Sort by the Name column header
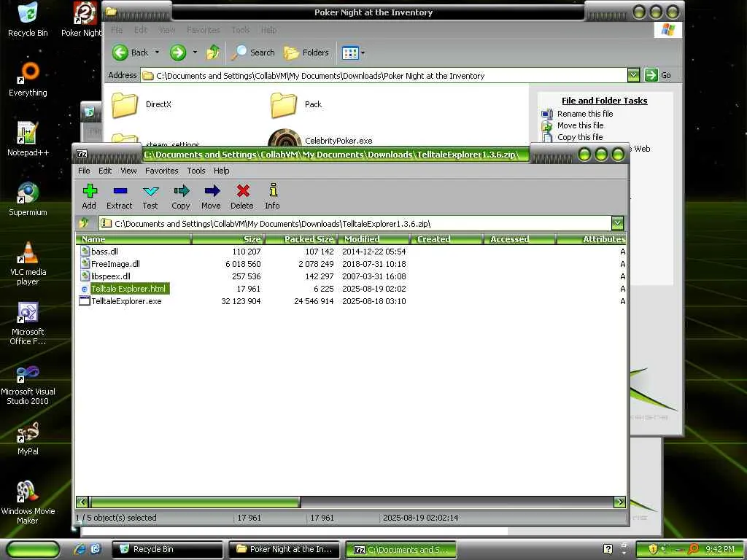Screen dimensions: 747x560 pyautogui.click(x=133, y=239)
